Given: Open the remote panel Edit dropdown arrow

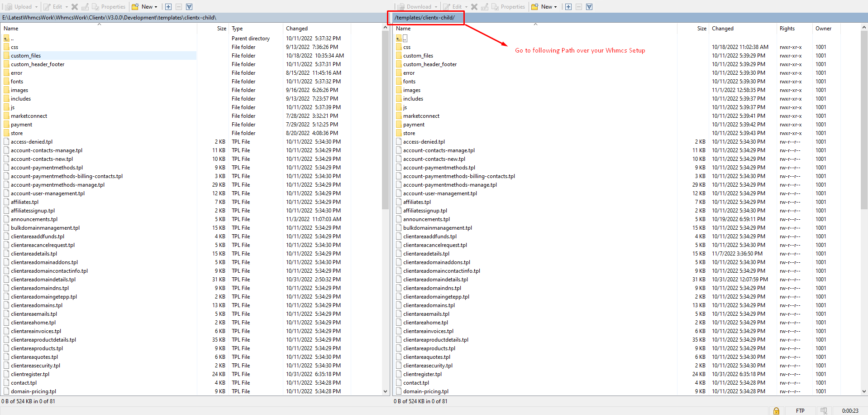Looking at the screenshot, I should coord(466,7).
